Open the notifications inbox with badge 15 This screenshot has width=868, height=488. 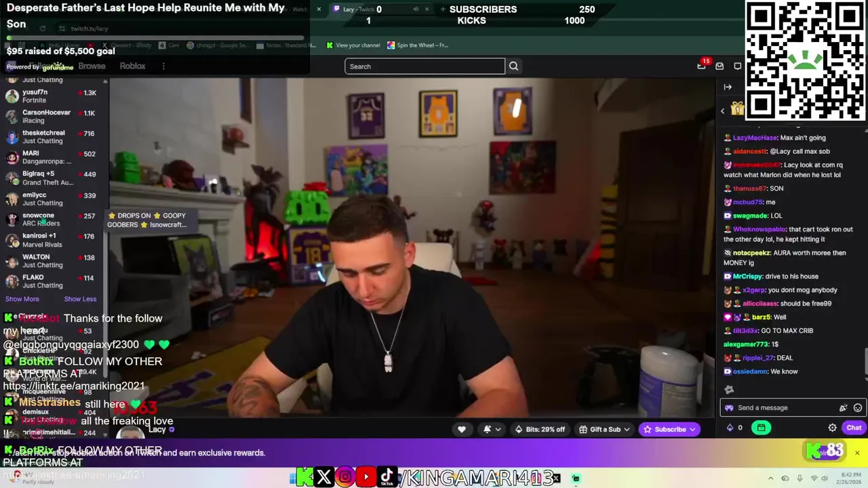702,66
